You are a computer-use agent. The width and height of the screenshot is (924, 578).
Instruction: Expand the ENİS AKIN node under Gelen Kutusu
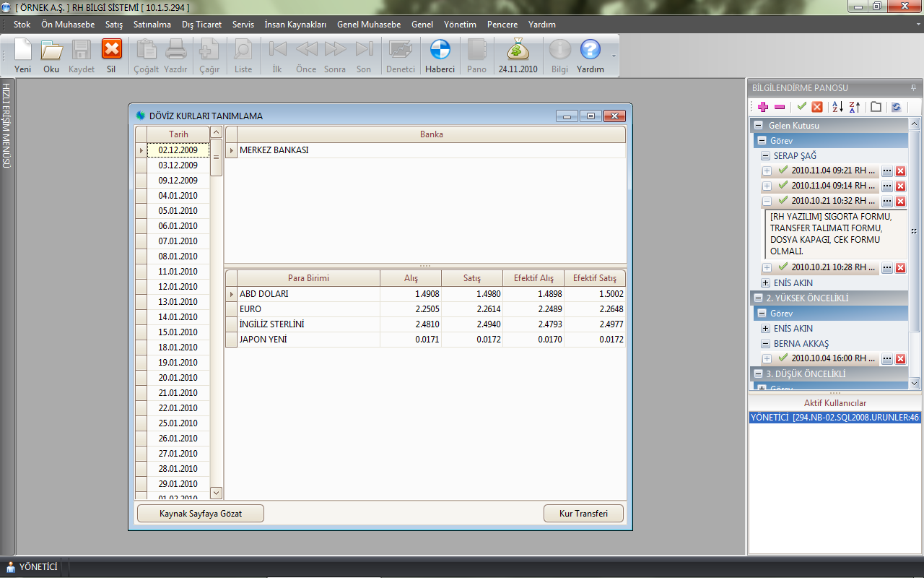point(765,282)
